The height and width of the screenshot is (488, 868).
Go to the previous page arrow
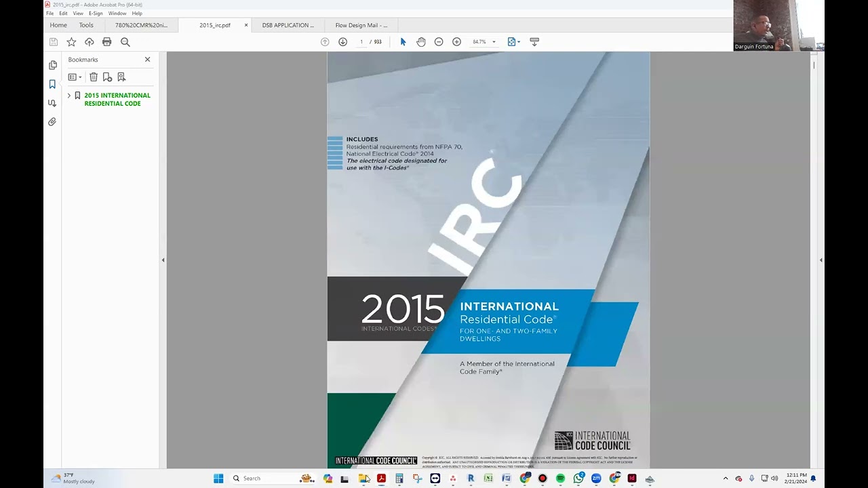click(325, 42)
